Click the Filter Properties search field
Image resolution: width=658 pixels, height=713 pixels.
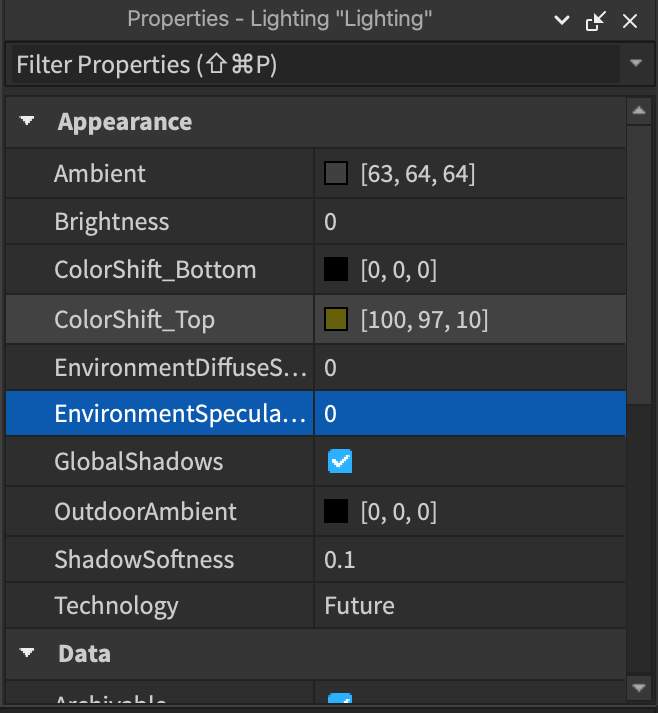310,65
